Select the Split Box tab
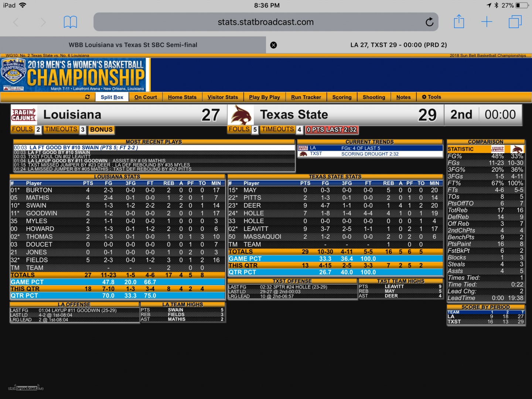Viewport: 532px width, 399px height. coord(112,97)
